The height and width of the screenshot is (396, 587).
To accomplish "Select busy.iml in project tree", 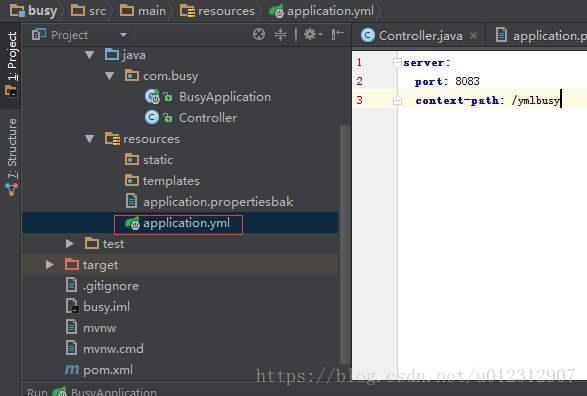I will pos(106,307).
